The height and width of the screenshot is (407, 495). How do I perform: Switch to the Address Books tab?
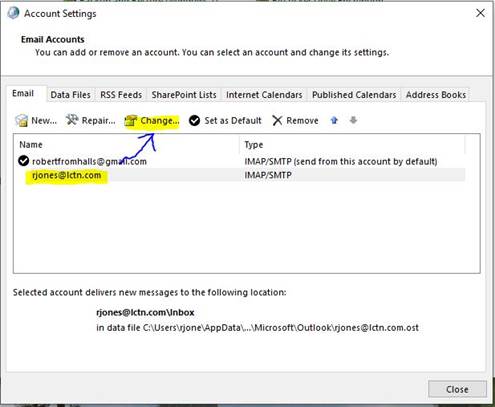[436, 95]
